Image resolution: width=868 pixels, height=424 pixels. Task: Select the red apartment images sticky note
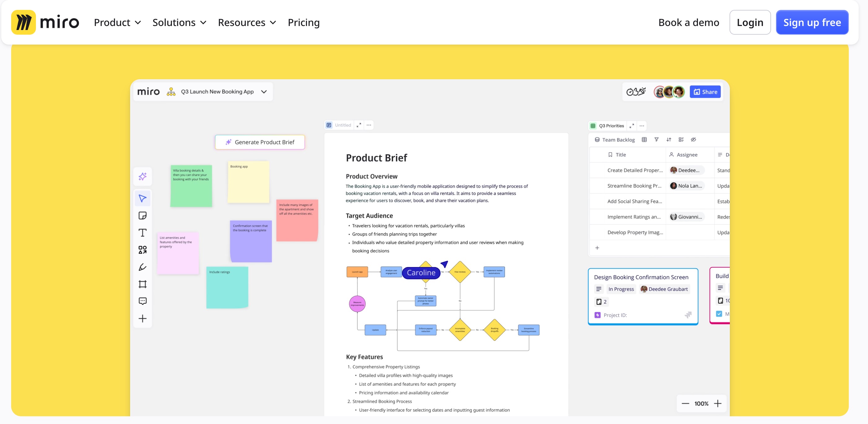point(297,220)
